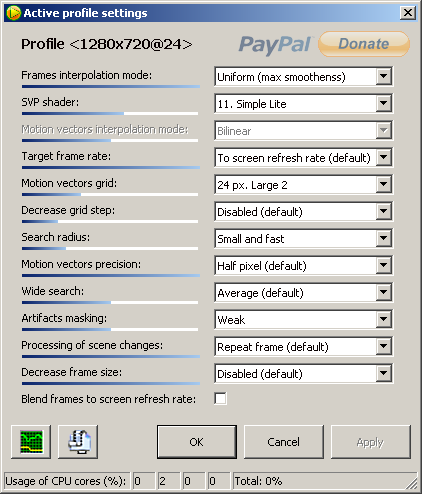Click the copy profile settings icon button
The width and height of the screenshot is (422, 494).
point(78,442)
